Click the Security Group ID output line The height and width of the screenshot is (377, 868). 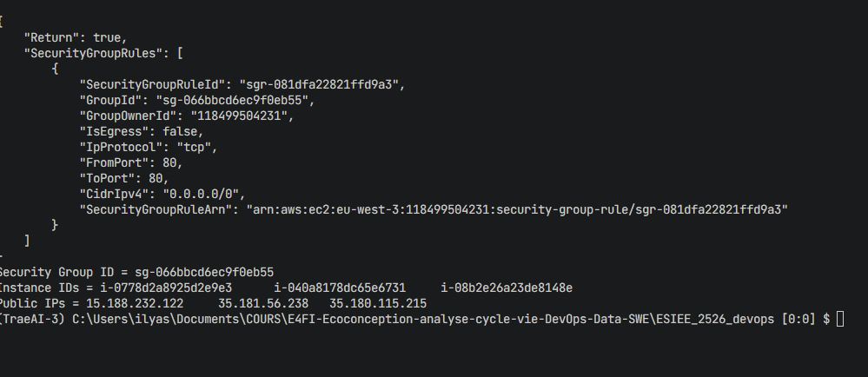137,272
